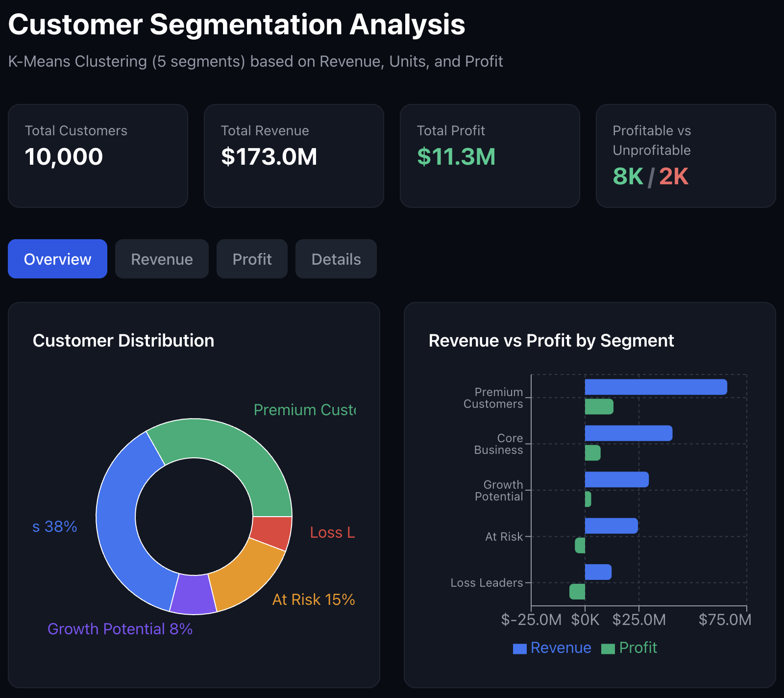Click the Premium Customers revenue bar
784x698 pixels.
click(656, 387)
